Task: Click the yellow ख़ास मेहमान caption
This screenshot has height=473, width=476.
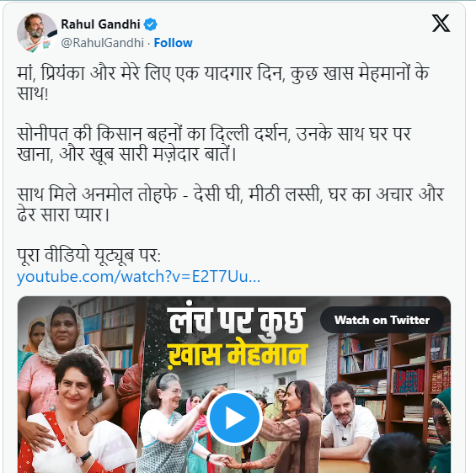Action: click(x=238, y=355)
